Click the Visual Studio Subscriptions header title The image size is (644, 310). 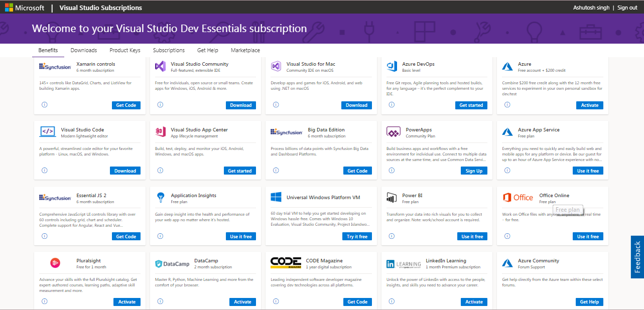(x=100, y=8)
